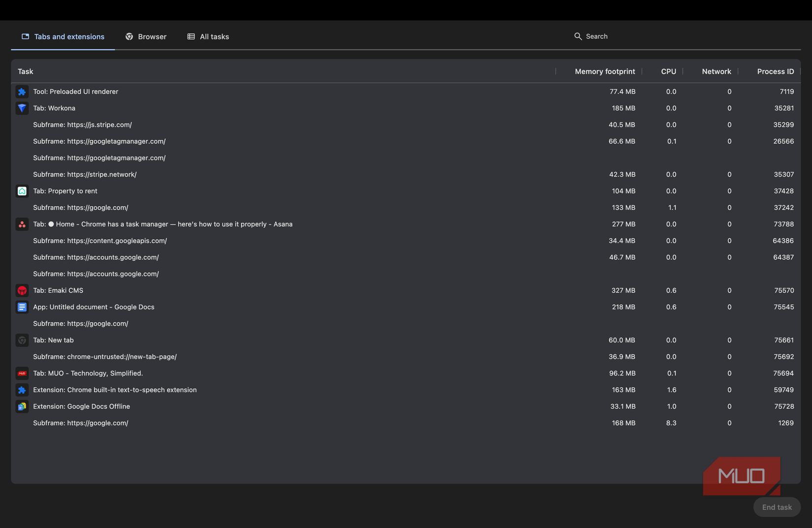Screen dimensions: 812x528
Task: Click the magnifying glass search icon
Action: [578, 36]
